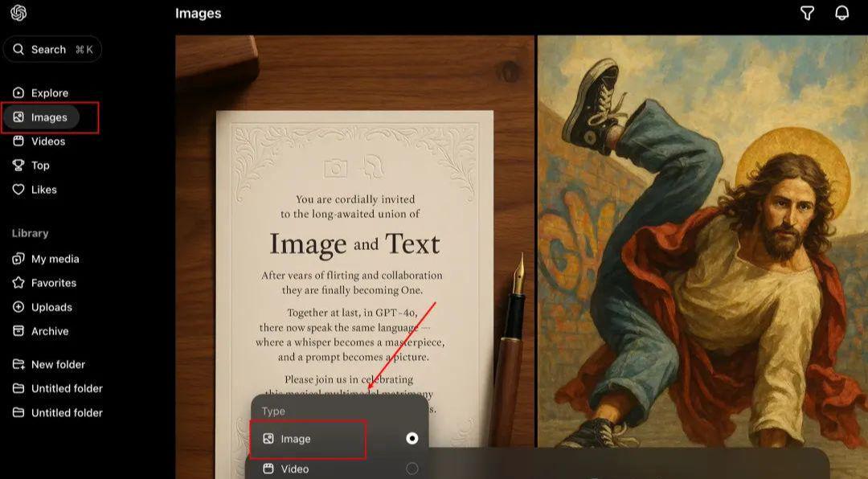This screenshot has height=479, width=868.
Task: Open the notifications bell icon
Action: (x=841, y=13)
